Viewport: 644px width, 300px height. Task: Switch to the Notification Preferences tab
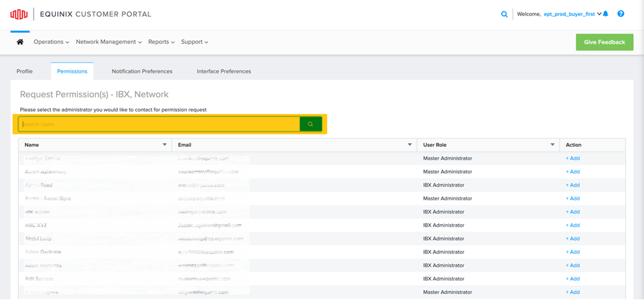142,71
